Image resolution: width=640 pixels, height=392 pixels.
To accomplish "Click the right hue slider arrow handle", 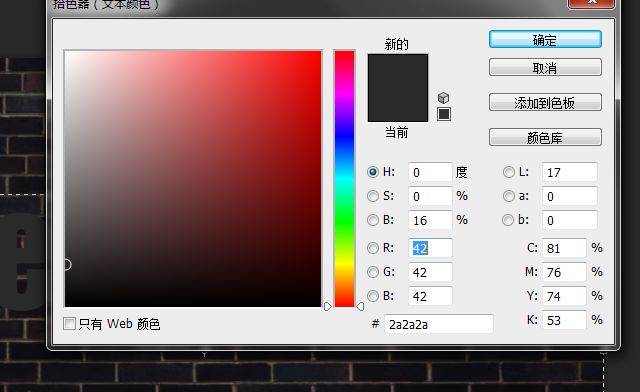I will (360, 306).
